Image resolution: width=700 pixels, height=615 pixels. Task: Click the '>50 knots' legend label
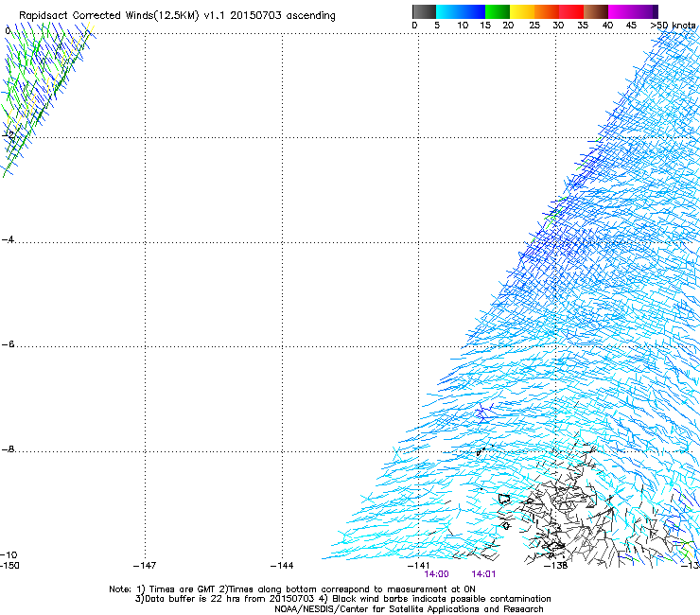click(673, 26)
